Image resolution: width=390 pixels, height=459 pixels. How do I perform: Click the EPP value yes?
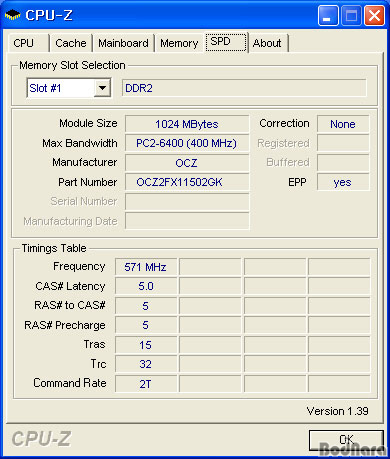pos(343,182)
